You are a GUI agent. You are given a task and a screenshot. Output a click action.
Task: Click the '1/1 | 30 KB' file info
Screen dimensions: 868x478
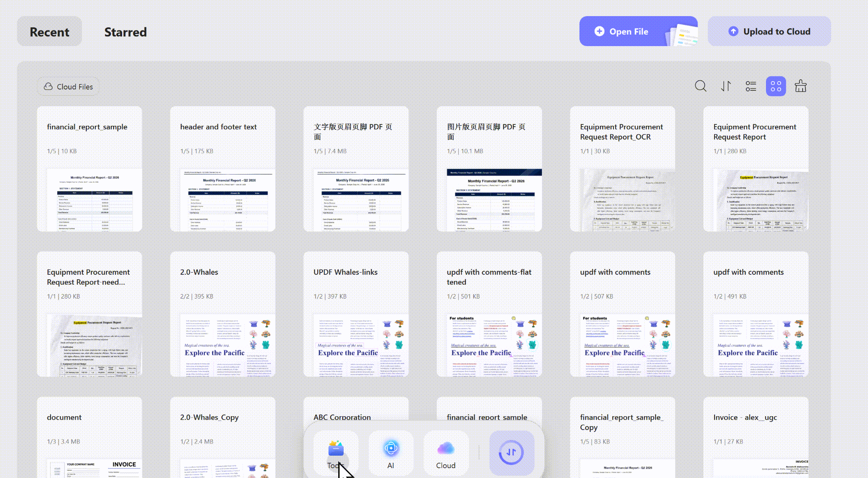coord(595,151)
